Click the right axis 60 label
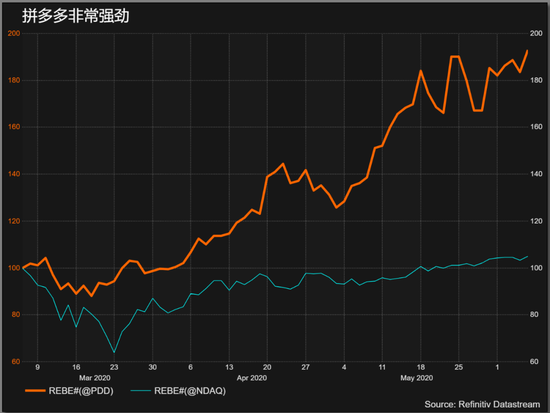The height and width of the screenshot is (413, 550). click(534, 361)
